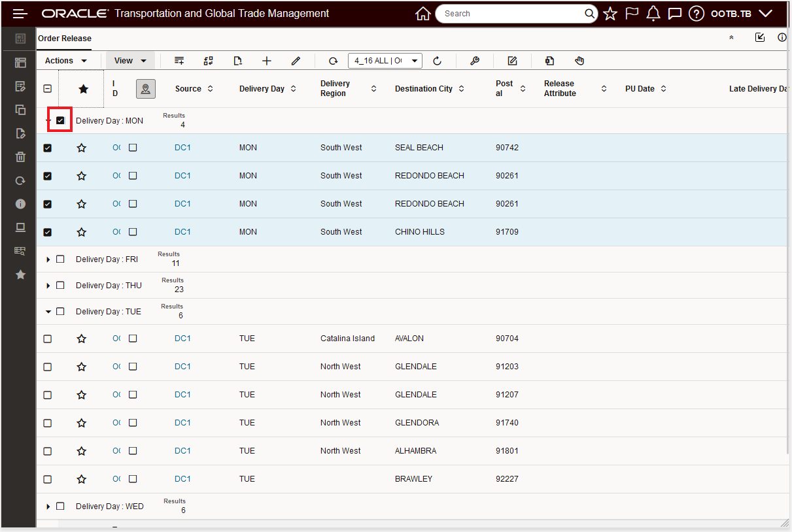Click order ID link in GLENDORA row
This screenshot has height=532, width=792.
pos(116,423)
